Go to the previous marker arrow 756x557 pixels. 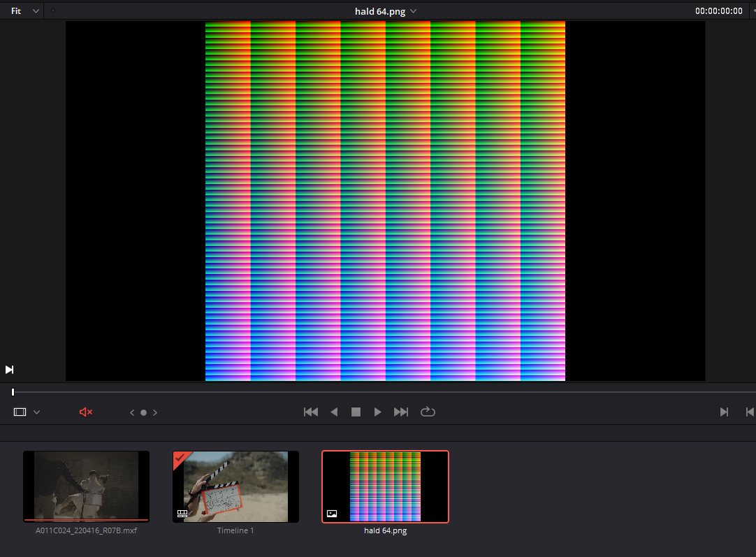click(x=132, y=412)
